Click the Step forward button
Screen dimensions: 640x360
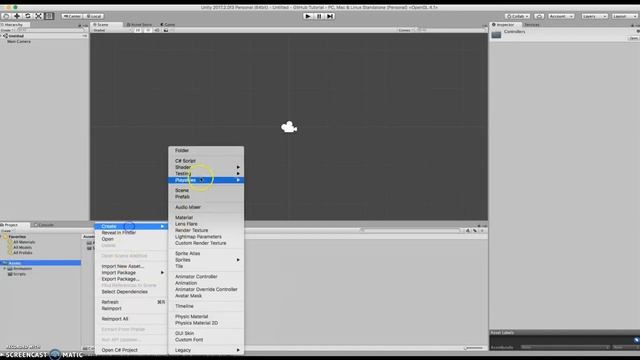(330, 16)
